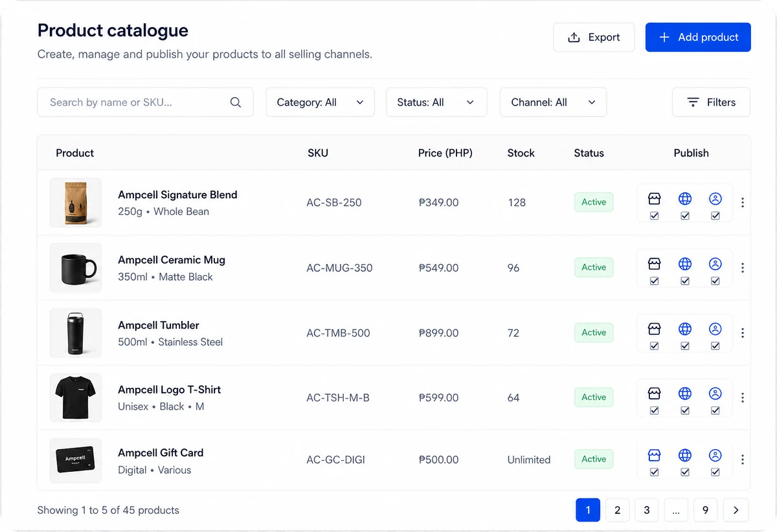Click the user-circle icon for Ampcell Tumbler
The height and width of the screenshot is (532, 777).
(715, 329)
